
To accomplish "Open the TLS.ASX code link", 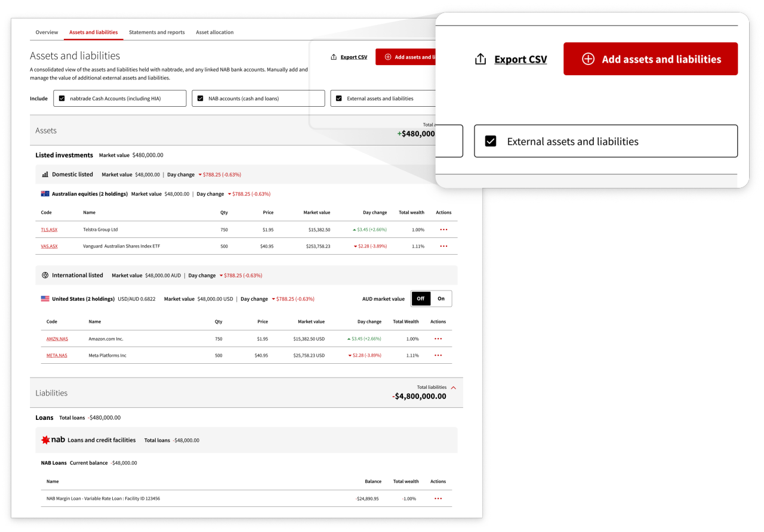I will click(49, 230).
